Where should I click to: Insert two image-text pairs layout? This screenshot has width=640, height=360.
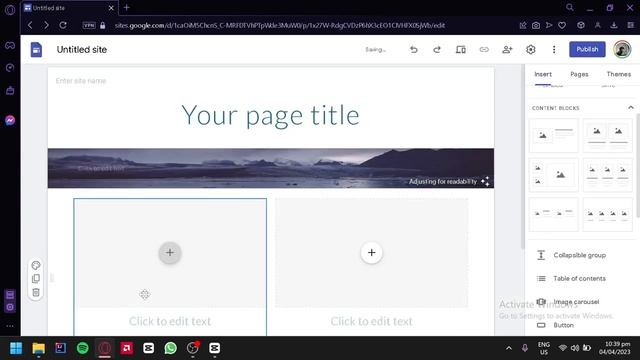553,214
